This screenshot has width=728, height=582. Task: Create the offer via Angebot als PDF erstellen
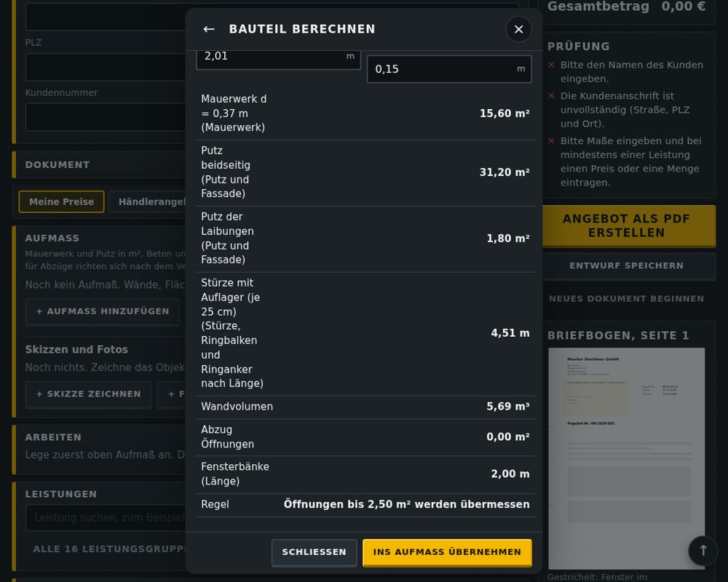[x=629, y=226]
